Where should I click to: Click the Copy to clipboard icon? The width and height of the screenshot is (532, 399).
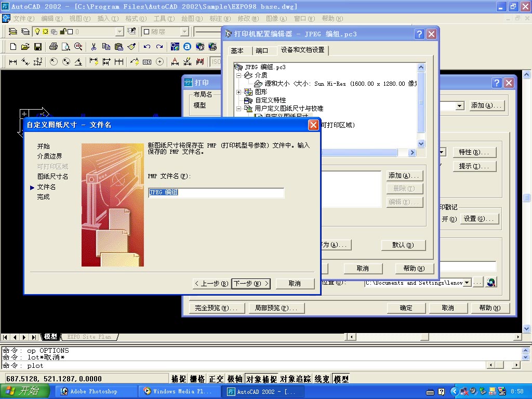[x=106, y=46]
